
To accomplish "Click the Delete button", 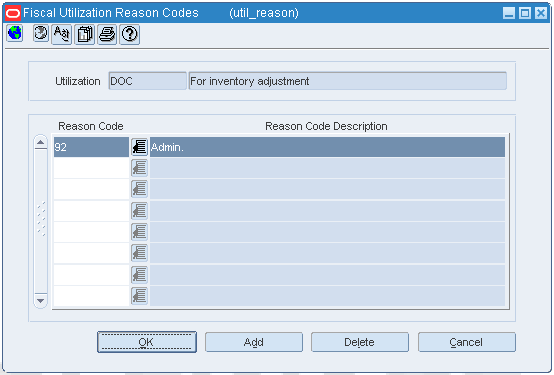I will pyautogui.click(x=360, y=342).
